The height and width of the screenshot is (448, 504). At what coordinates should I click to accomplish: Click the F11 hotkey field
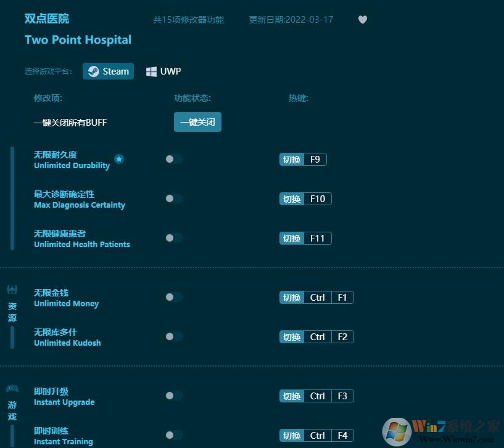point(318,238)
